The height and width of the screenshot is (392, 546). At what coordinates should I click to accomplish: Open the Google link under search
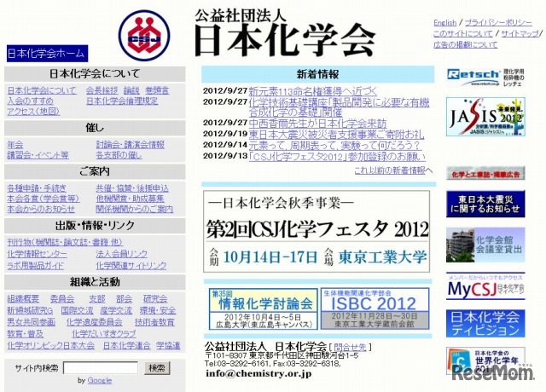click(x=100, y=381)
